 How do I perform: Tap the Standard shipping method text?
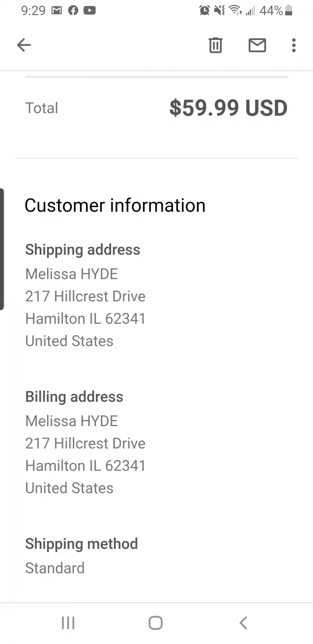click(x=55, y=568)
